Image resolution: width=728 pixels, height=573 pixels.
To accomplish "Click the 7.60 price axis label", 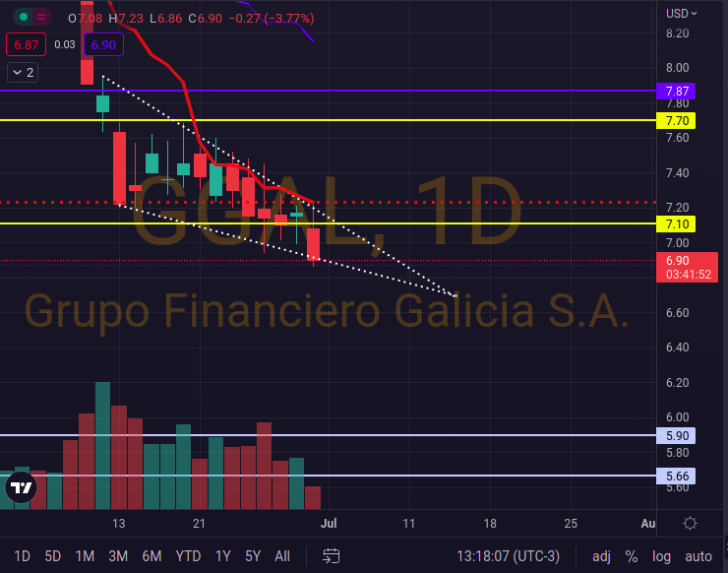I will click(678, 138).
